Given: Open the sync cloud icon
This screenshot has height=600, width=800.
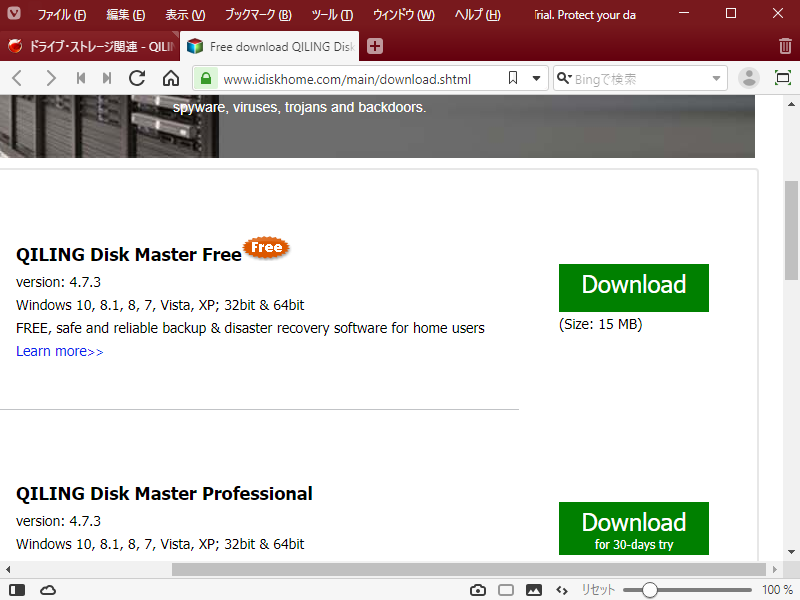Looking at the screenshot, I should pyautogui.click(x=48, y=590).
